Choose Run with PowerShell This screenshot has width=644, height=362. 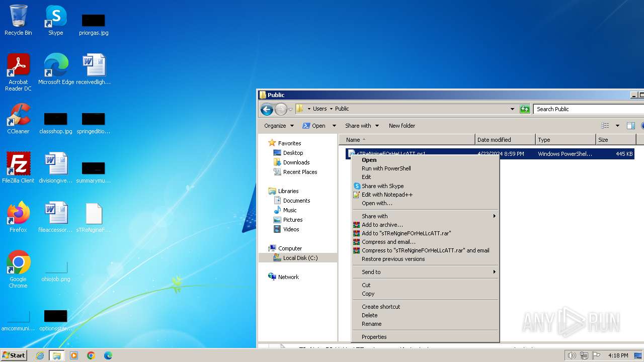point(425,168)
